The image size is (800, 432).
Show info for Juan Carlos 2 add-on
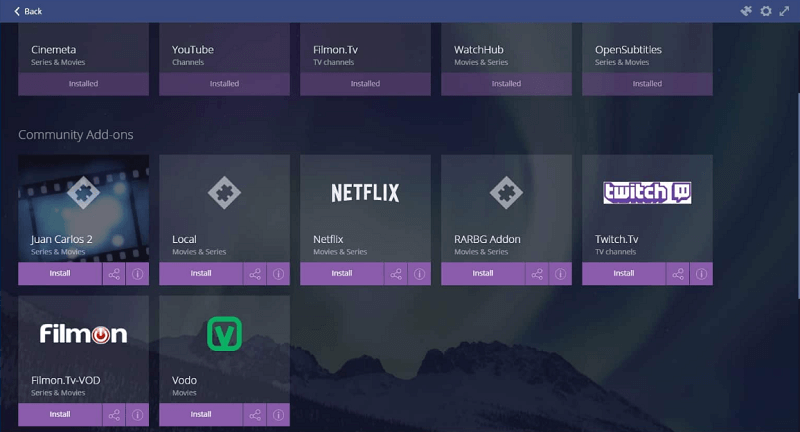(138, 274)
